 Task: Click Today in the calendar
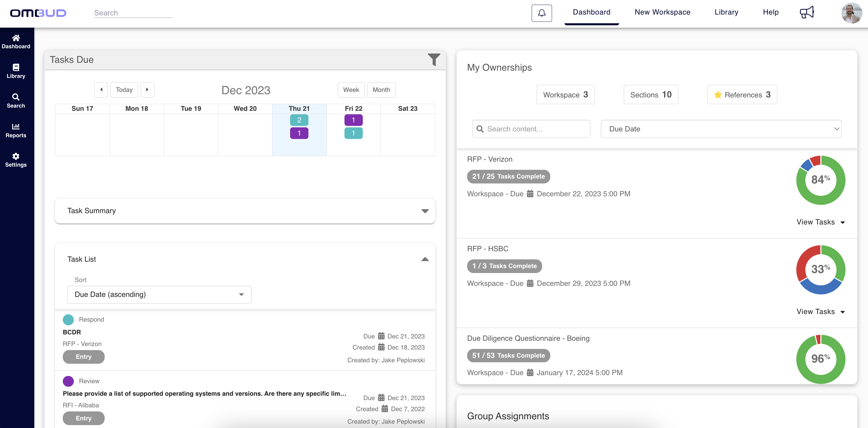click(124, 90)
